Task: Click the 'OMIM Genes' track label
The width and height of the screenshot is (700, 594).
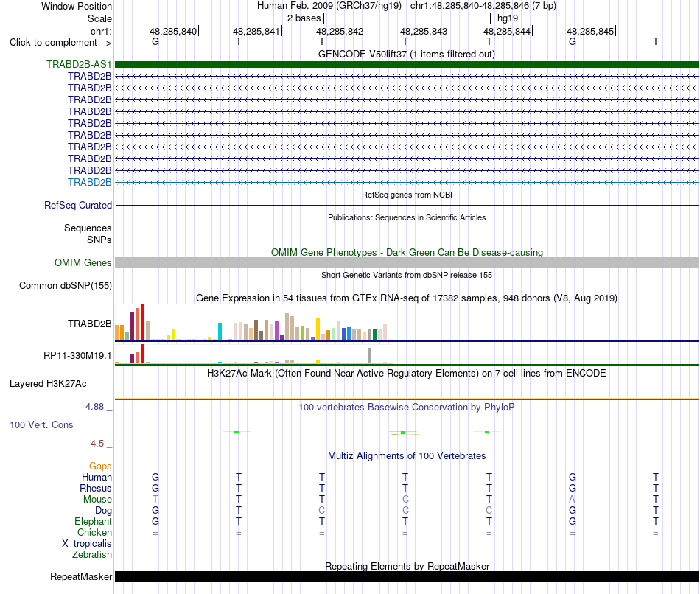Action: (x=83, y=262)
